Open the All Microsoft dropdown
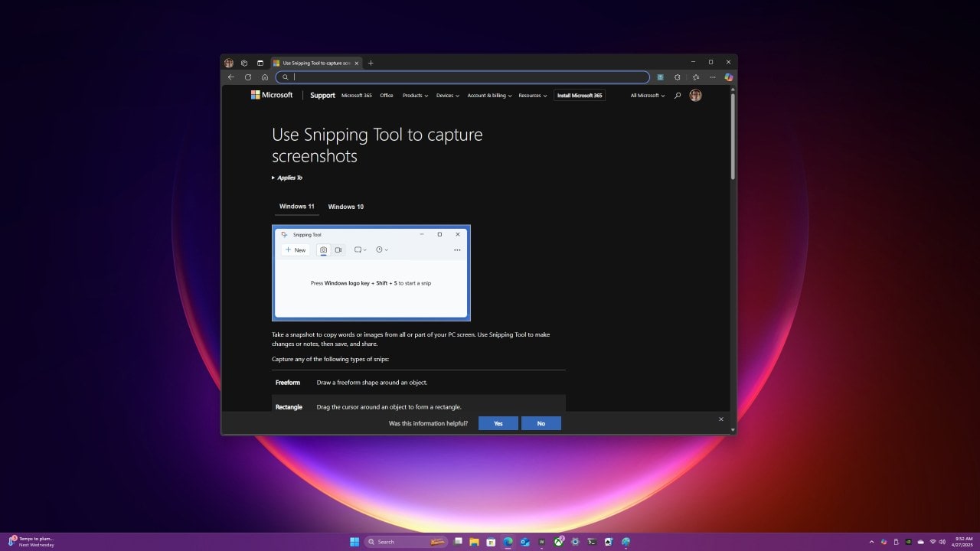Image resolution: width=980 pixels, height=551 pixels. [x=645, y=95]
